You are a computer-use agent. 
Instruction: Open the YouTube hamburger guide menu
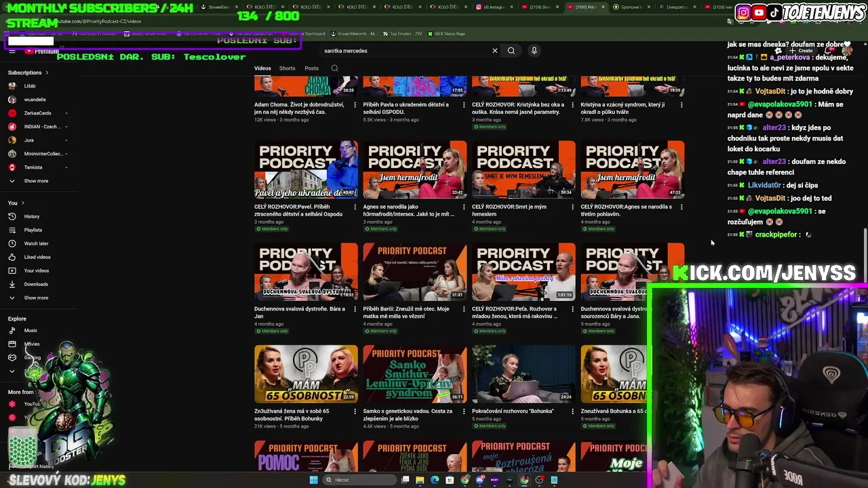12,51
